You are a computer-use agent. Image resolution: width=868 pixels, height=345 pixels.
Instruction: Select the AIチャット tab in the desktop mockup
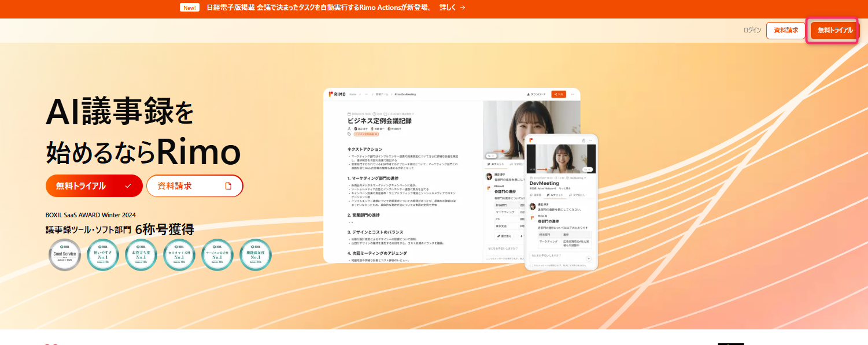[496, 164]
